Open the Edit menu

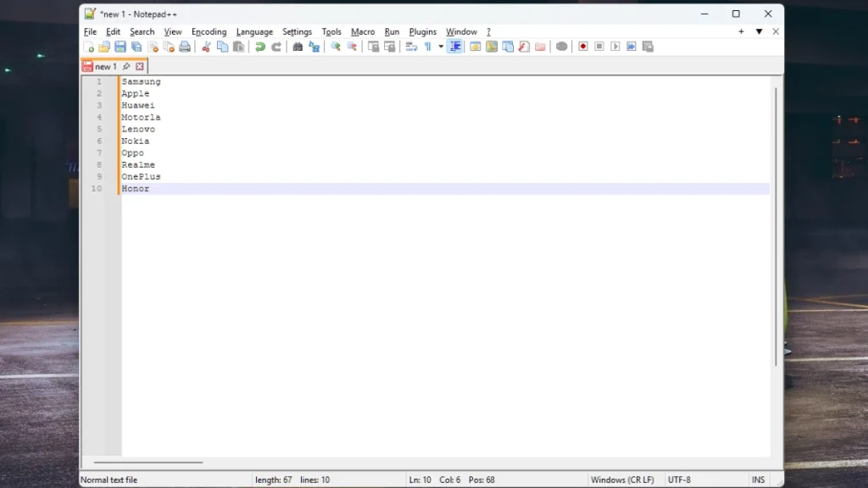(113, 31)
